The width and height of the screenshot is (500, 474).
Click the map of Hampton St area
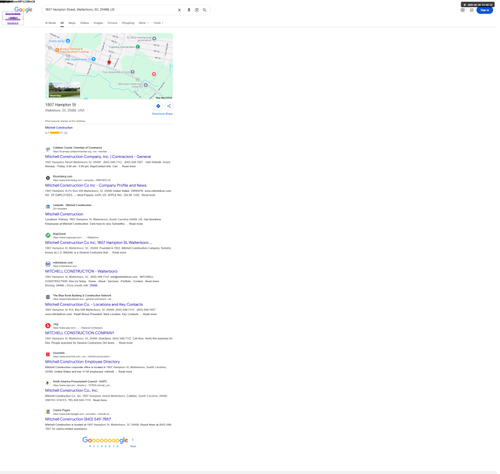(109, 66)
